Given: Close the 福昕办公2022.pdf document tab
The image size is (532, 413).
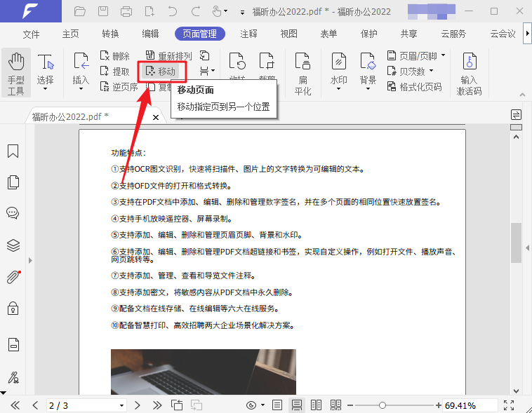Looking at the screenshot, I should [156, 117].
